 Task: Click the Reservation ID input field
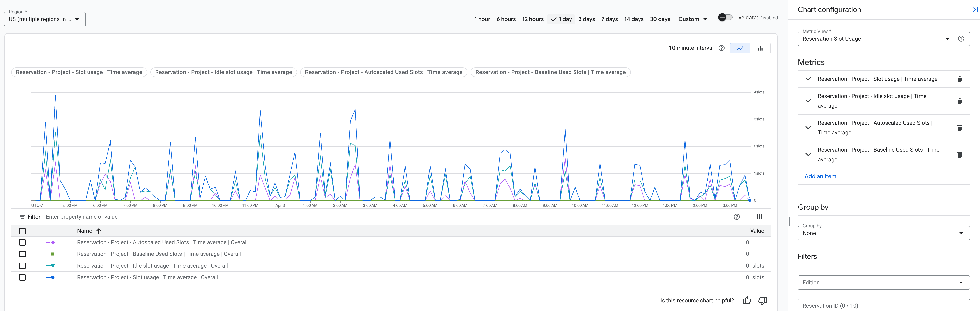coord(883,305)
